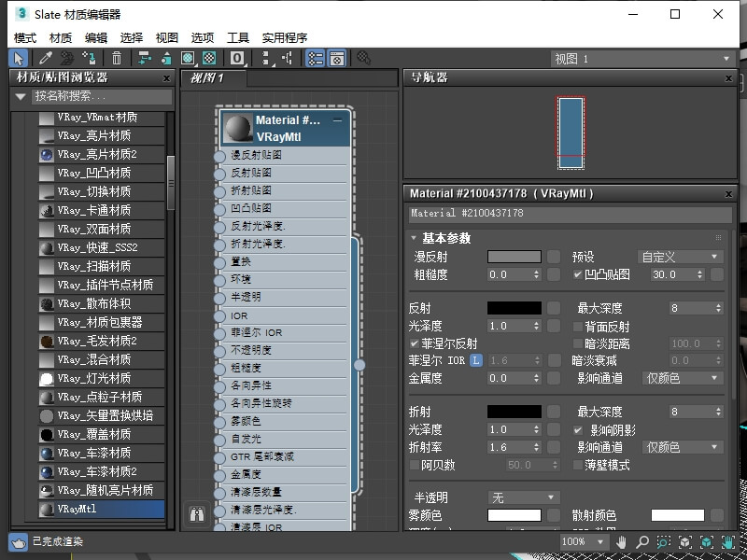This screenshot has width=747, height=560.
Task: Open the browser options triangle beside search
Action: pyautogui.click(x=20, y=97)
